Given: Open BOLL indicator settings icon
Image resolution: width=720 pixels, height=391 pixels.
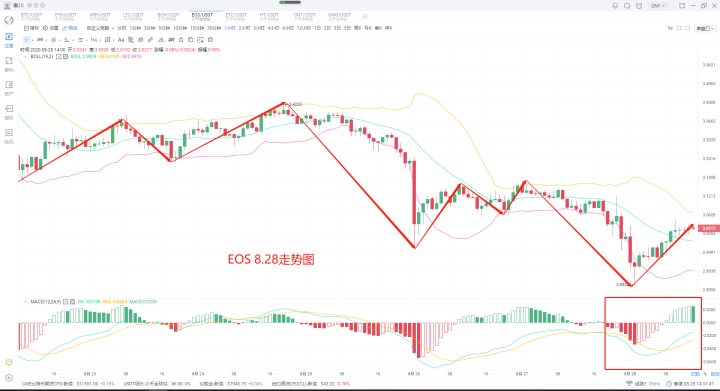Looking at the screenshot, I should pyautogui.click(x=59, y=56).
